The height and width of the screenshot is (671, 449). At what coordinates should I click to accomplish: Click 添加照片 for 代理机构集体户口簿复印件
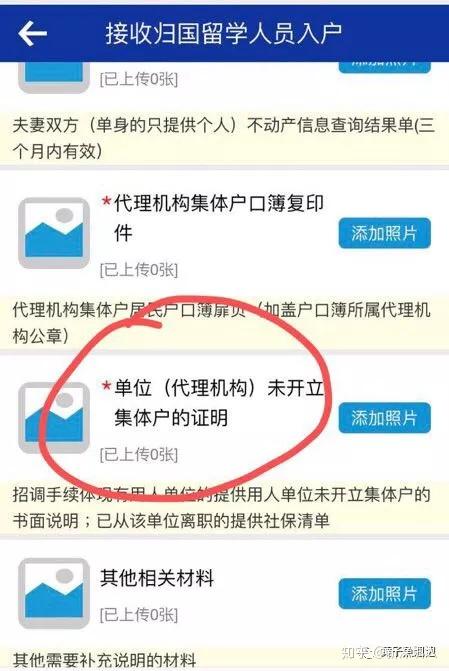(384, 233)
